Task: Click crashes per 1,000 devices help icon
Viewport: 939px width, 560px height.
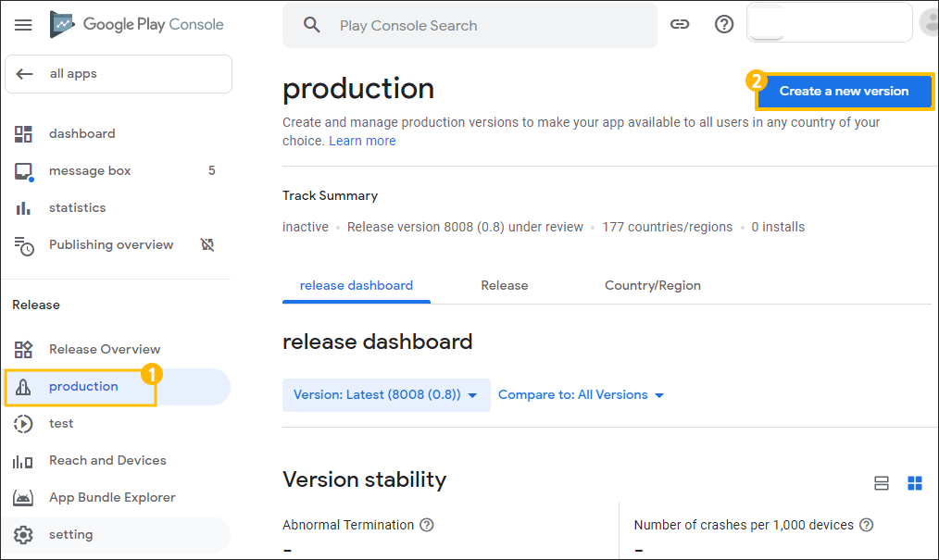Action: (x=866, y=525)
